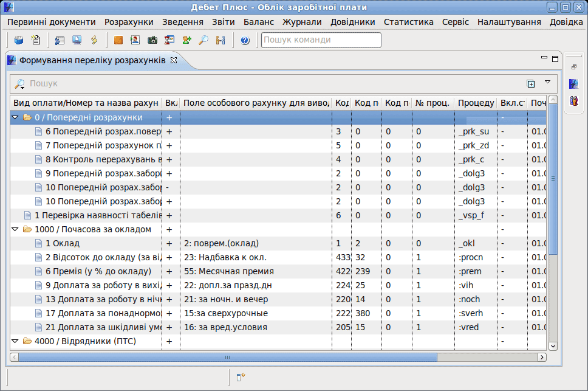Click the horizontal scrollbar right arrow

point(542,357)
